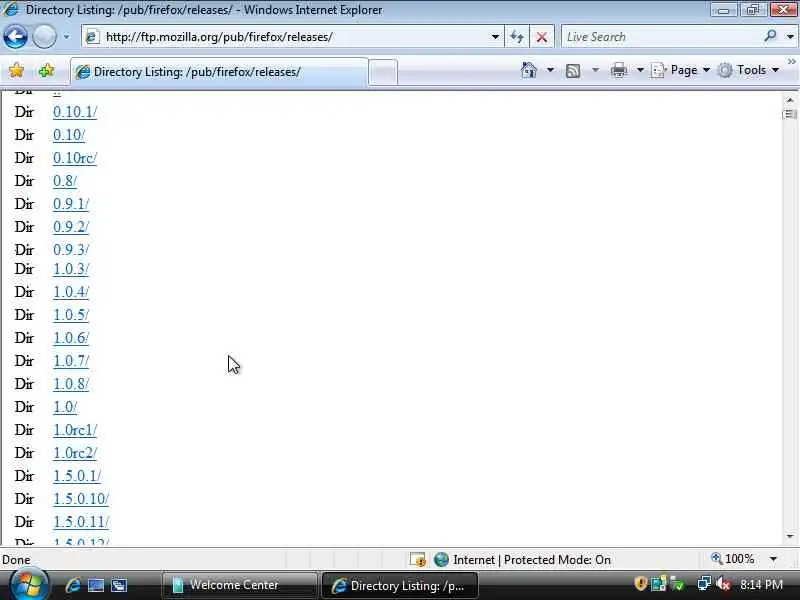Select the Directory Listing tab
The height and width of the screenshot is (600, 800).
click(x=219, y=72)
